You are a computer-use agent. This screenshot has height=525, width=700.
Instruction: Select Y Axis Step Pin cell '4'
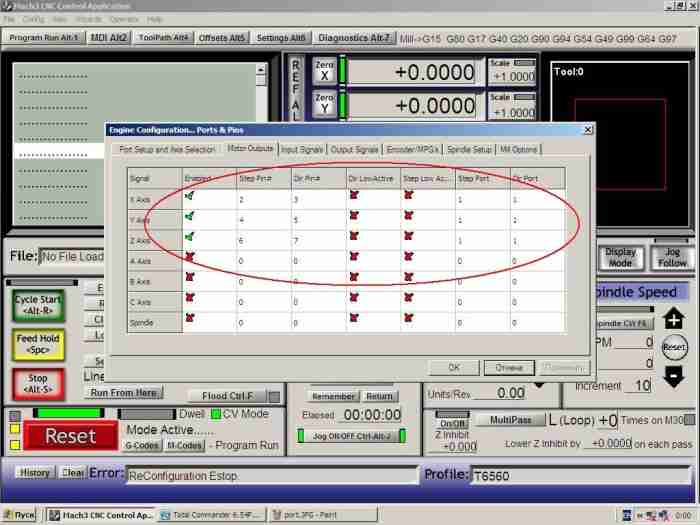(x=263, y=220)
